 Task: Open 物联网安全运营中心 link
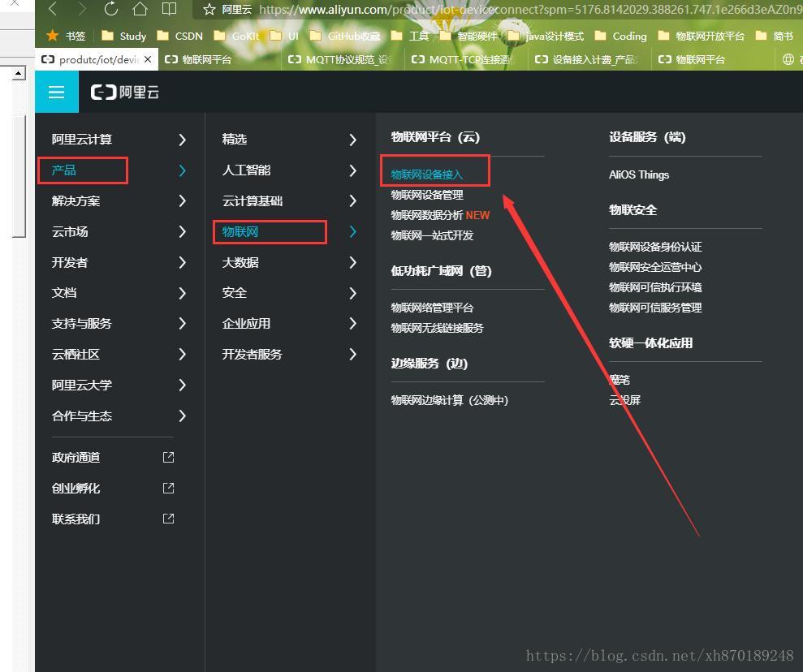655,267
